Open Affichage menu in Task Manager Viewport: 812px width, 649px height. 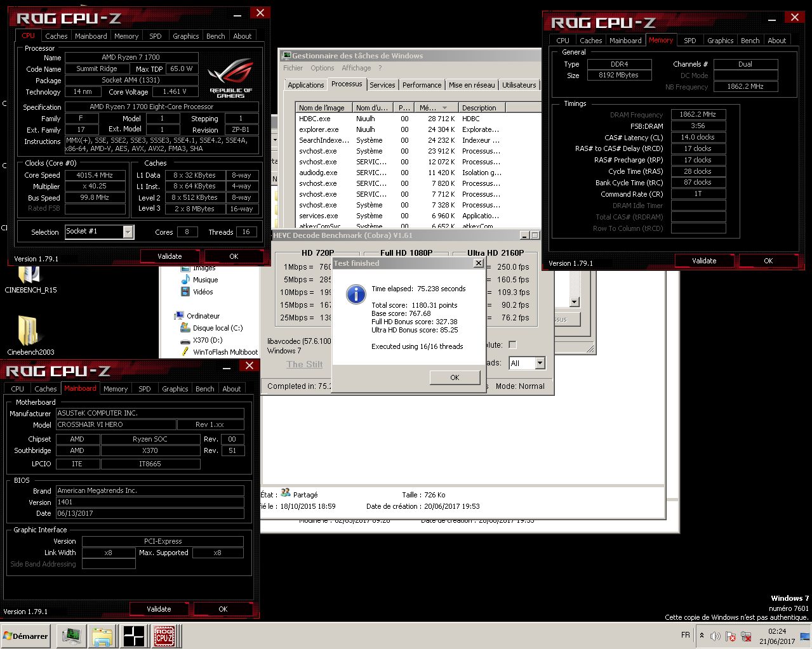(357, 68)
